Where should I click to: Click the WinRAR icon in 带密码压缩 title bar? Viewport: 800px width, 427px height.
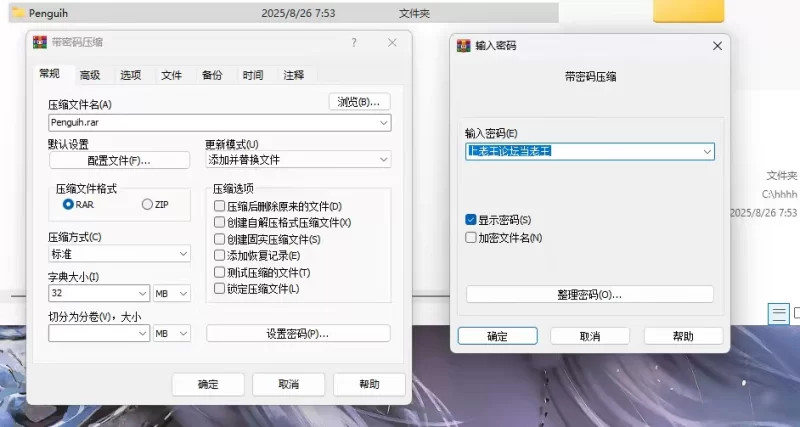pyautogui.click(x=40, y=42)
